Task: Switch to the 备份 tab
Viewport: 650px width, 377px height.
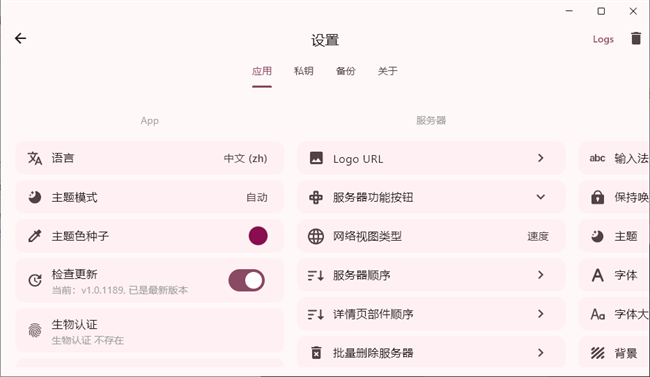Action: coord(345,71)
